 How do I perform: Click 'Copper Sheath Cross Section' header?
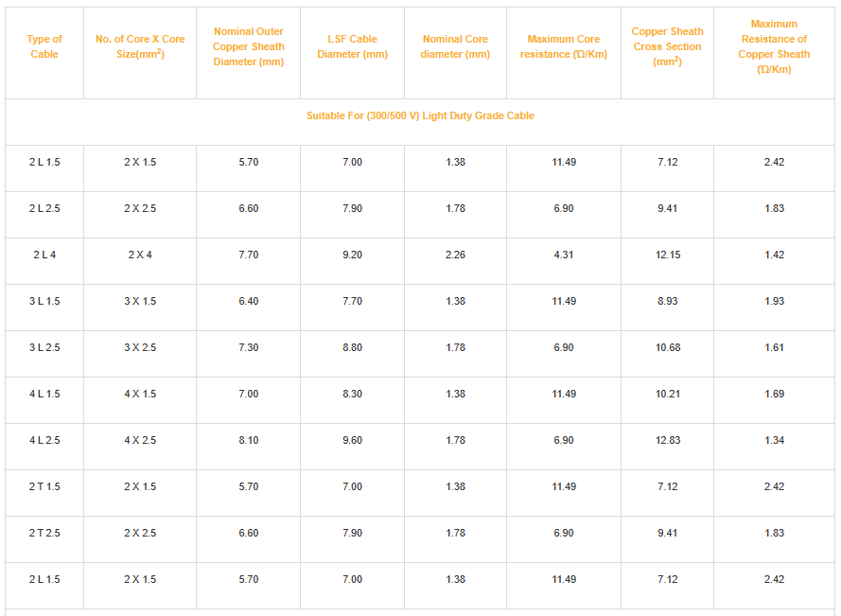tap(667, 46)
